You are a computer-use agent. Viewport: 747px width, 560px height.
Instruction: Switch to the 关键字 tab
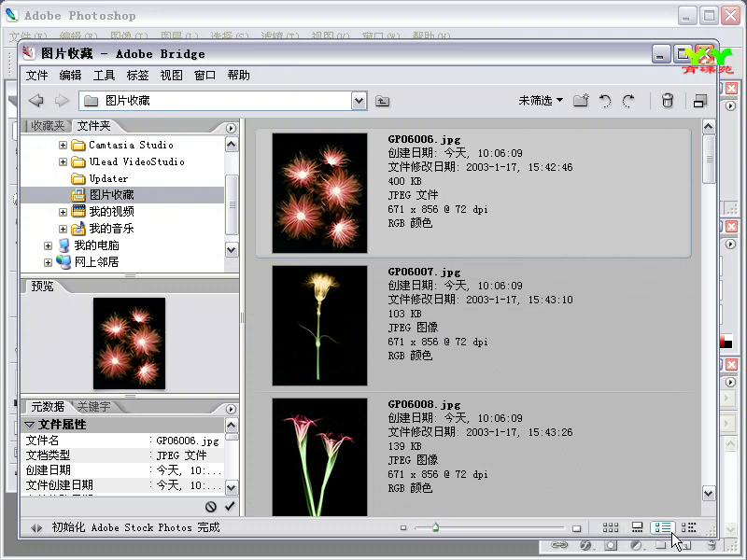click(94, 407)
